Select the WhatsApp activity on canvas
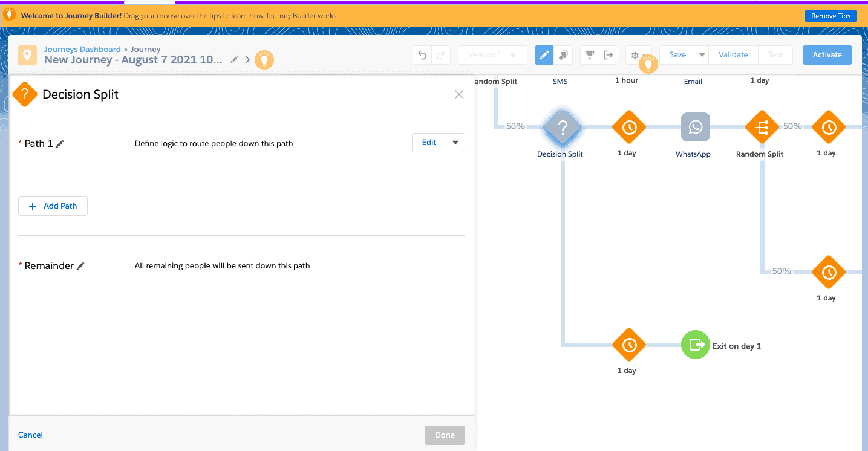This screenshot has width=868, height=451. (x=695, y=128)
